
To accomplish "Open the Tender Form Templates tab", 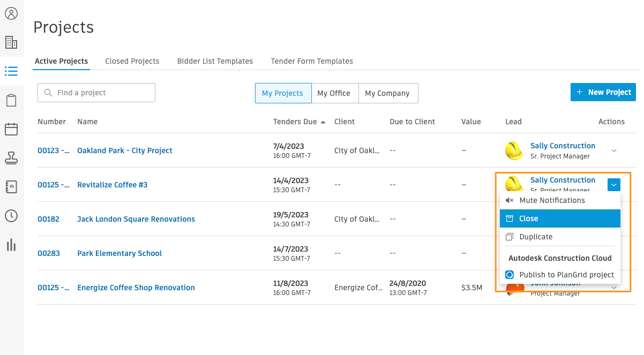I will click(x=312, y=61).
